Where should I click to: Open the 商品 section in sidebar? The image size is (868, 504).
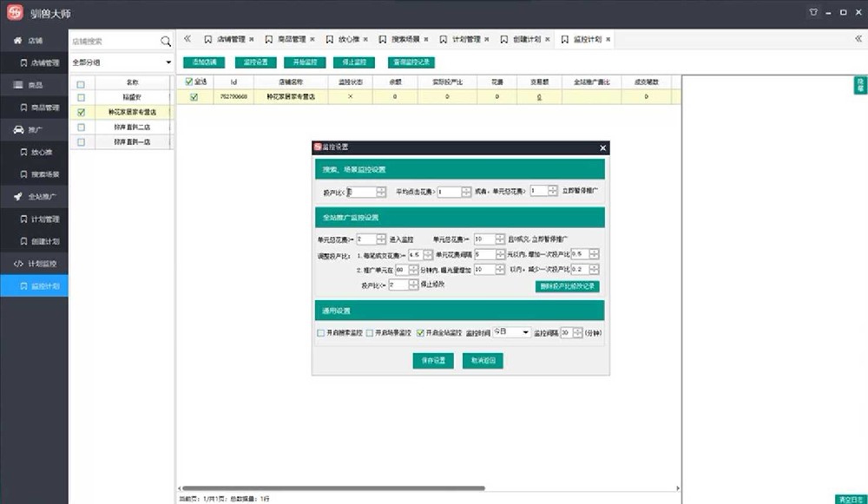35,85
